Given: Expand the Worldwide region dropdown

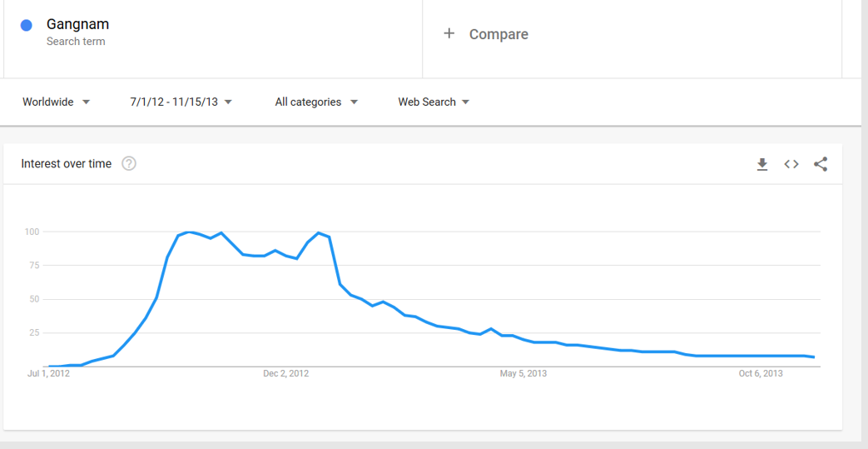Looking at the screenshot, I should pos(57,102).
